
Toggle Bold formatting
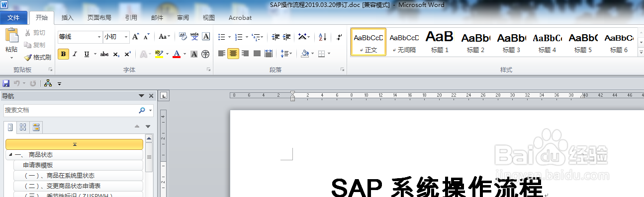pos(63,54)
